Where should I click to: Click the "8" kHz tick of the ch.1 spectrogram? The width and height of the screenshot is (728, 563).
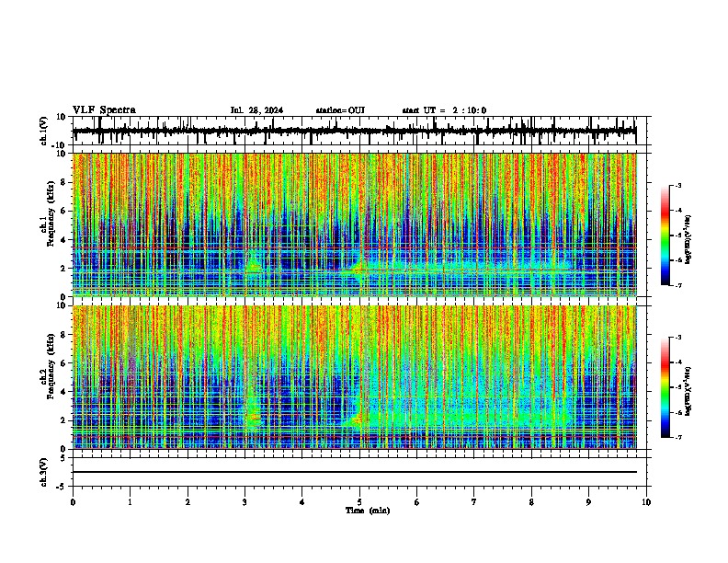point(64,182)
